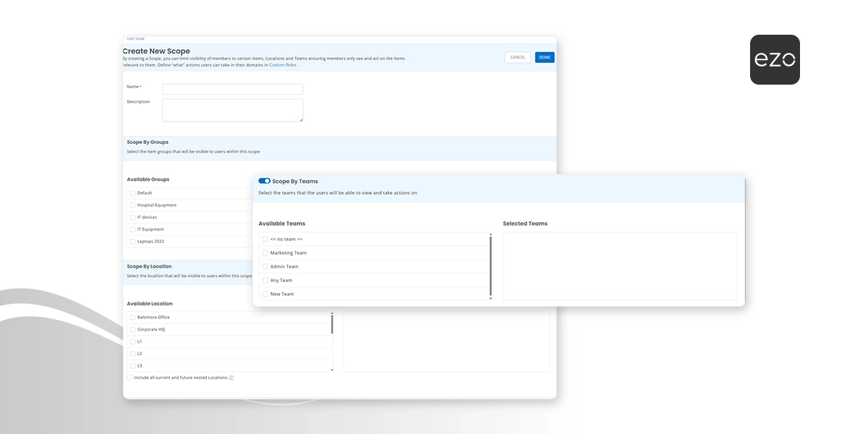Click the EZO logo icon
The width and height of the screenshot is (868, 434).
click(x=775, y=59)
